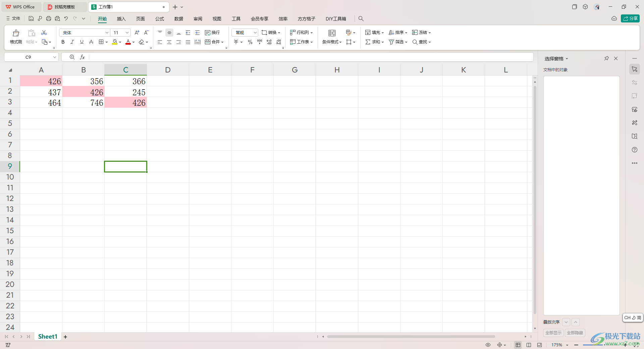Click the help question-mark sidebar icon

635,150
